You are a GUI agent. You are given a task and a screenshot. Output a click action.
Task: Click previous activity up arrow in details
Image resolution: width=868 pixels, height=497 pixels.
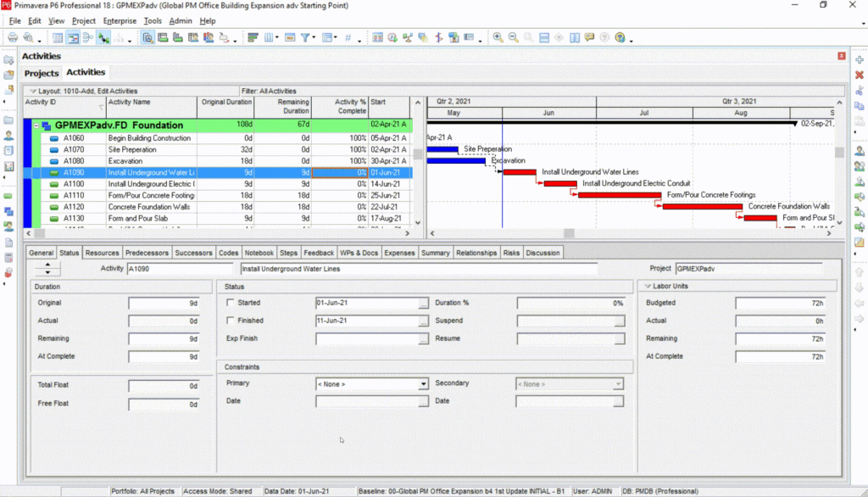pyautogui.click(x=47, y=265)
